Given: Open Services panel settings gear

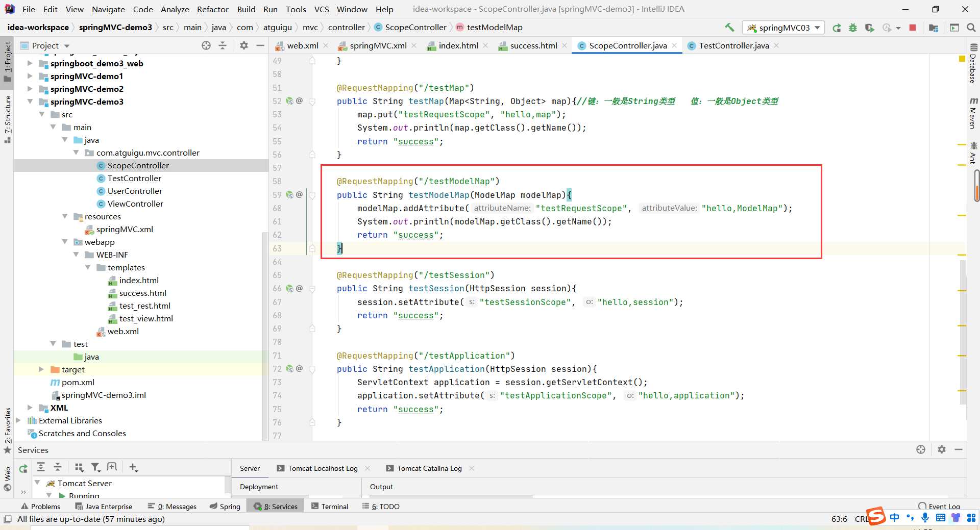Looking at the screenshot, I should [x=942, y=449].
